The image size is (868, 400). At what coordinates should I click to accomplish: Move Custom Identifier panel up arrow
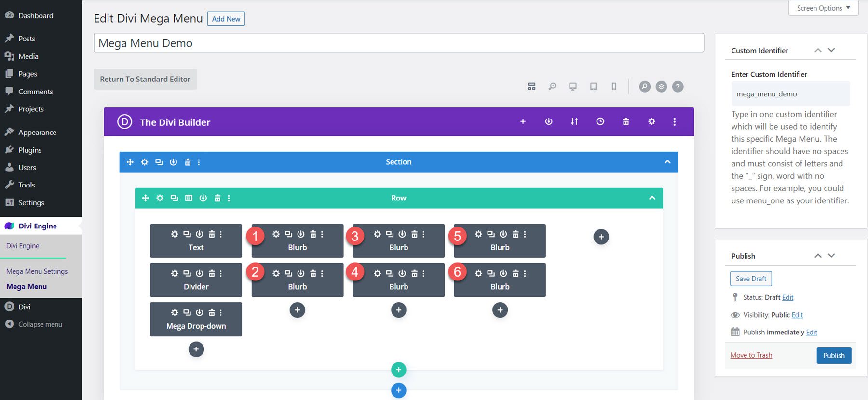coord(818,50)
